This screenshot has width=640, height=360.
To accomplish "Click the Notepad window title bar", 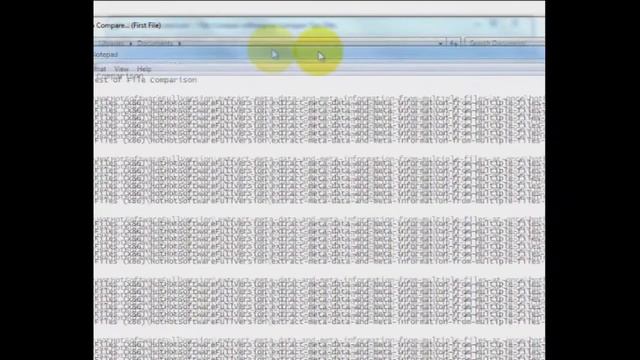I will point(319,54).
